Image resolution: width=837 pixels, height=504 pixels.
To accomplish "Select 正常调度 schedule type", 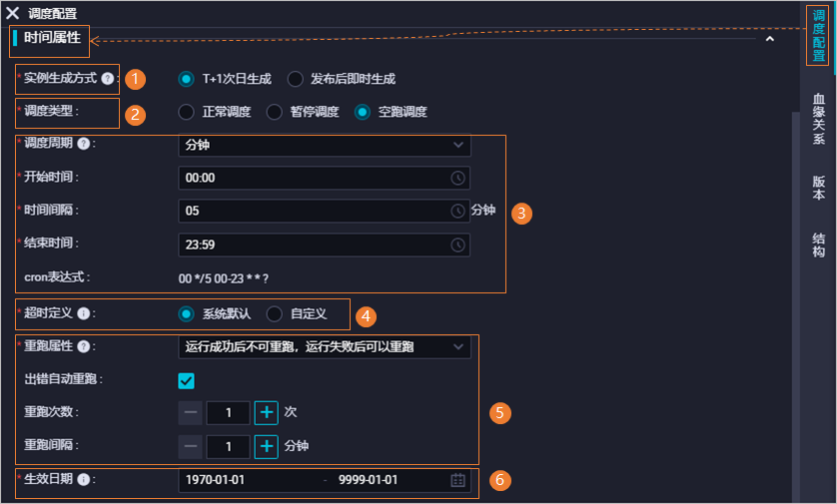I will click(x=187, y=112).
